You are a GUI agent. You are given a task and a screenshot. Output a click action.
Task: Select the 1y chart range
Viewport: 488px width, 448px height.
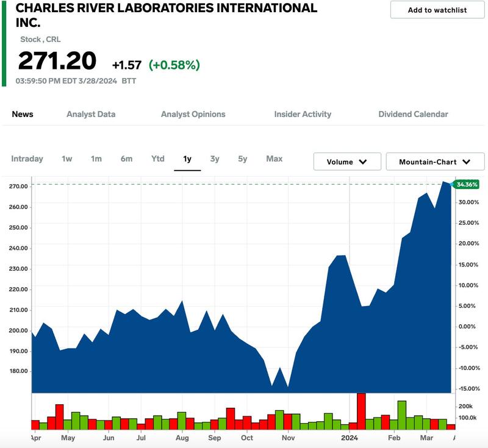click(187, 159)
